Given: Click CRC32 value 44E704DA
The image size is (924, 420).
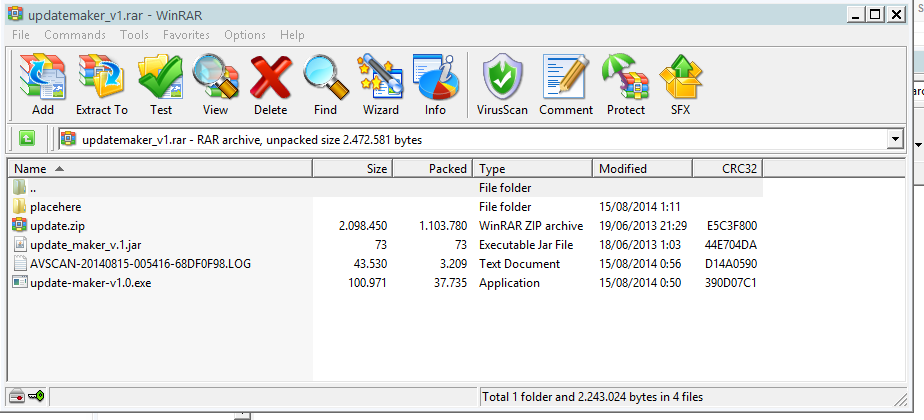Looking at the screenshot, I should point(730,244).
